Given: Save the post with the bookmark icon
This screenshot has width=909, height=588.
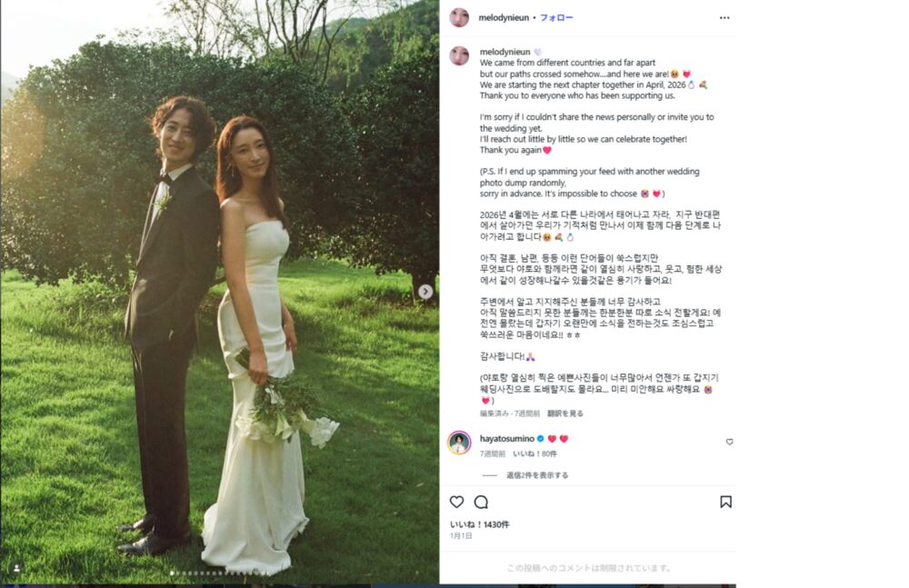Looking at the screenshot, I should [725, 502].
